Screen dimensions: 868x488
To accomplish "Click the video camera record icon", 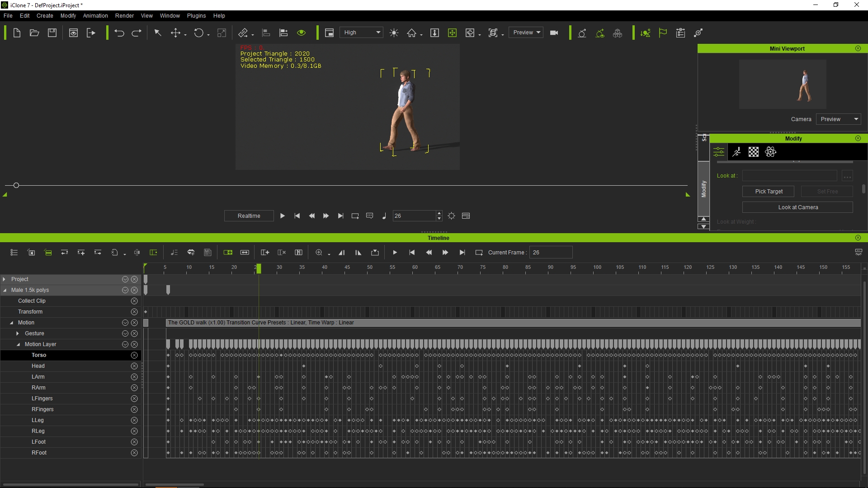I will point(554,33).
